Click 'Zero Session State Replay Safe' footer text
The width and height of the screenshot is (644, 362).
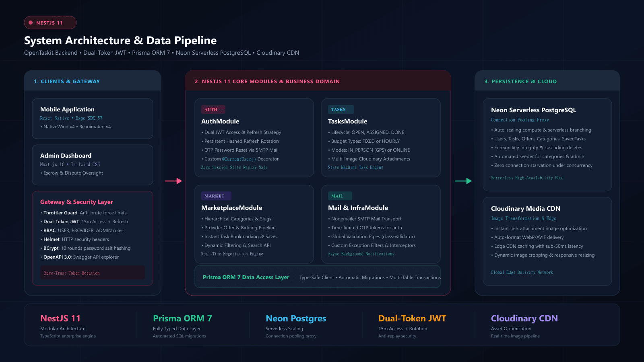tap(234, 167)
